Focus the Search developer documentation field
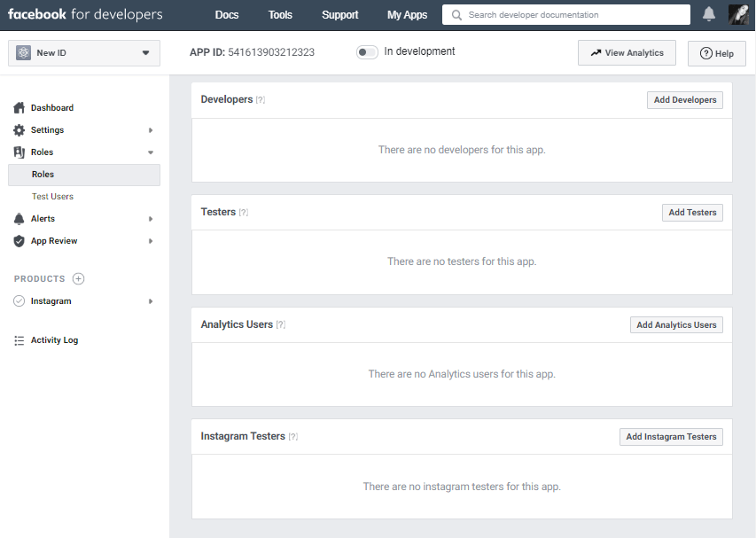This screenshot has width=756, height=538. point(566,15)
